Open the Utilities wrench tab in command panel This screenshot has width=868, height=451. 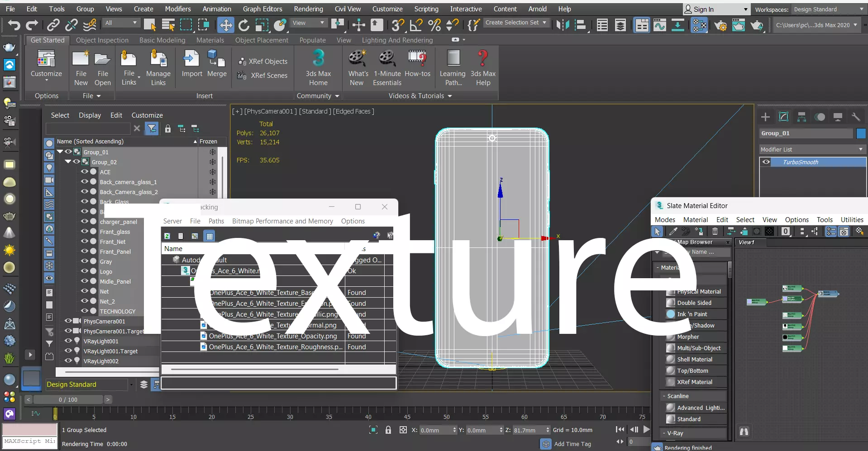click(x=856, y=117)
